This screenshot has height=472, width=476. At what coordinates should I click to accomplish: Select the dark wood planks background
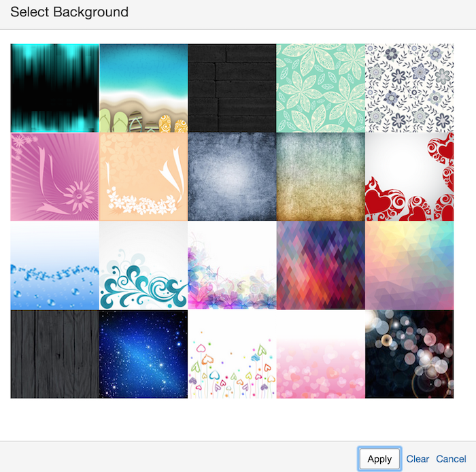point(55,354)
